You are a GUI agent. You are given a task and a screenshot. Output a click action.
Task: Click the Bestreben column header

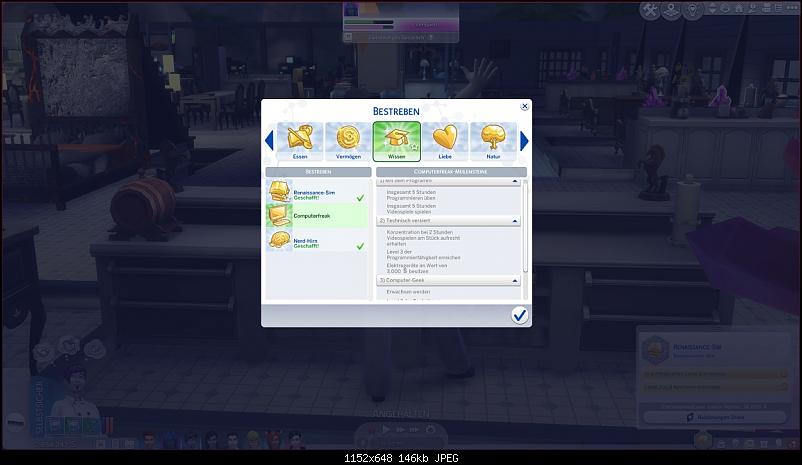click(x=318, y=172)
